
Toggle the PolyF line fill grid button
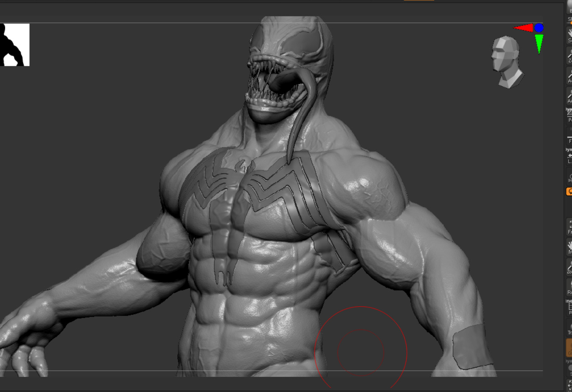pyautogui.click(x=569, y=308)
